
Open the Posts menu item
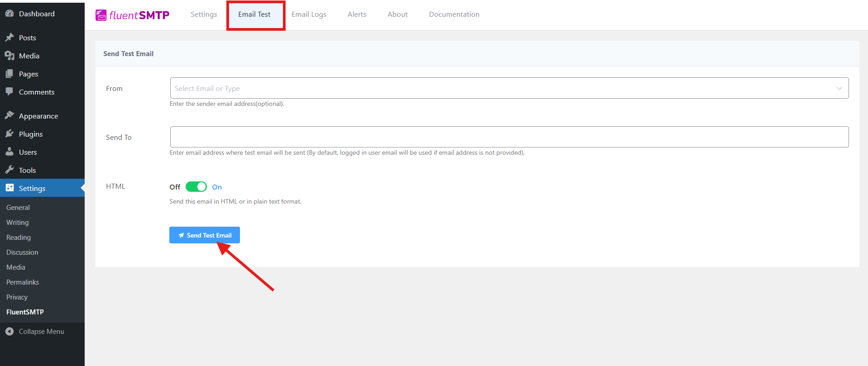(27, 38)
